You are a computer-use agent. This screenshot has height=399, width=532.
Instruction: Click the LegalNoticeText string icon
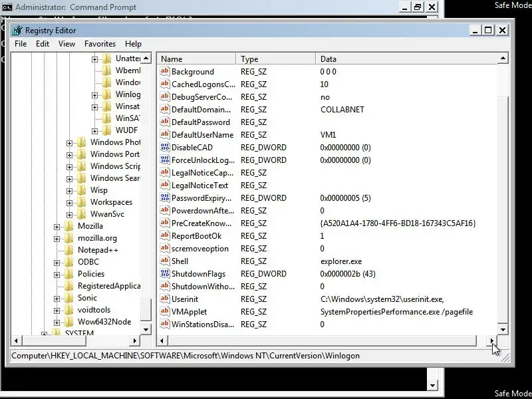point(164,185)
